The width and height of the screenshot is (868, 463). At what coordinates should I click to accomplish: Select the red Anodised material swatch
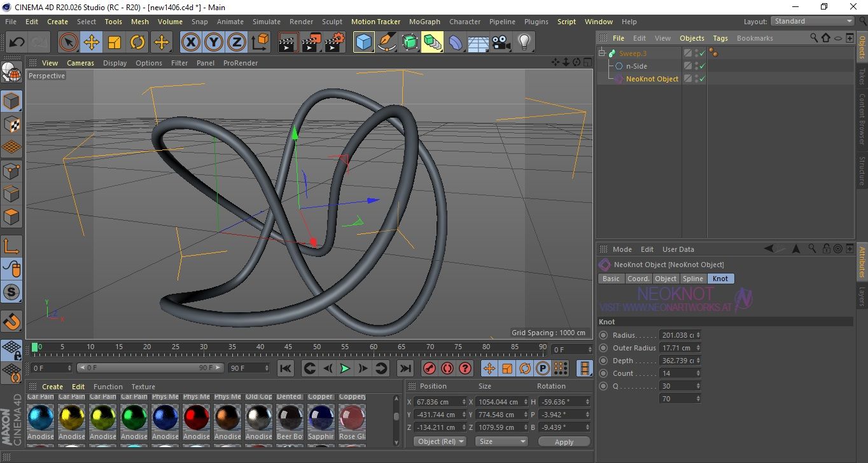click(x=196, y=417)
